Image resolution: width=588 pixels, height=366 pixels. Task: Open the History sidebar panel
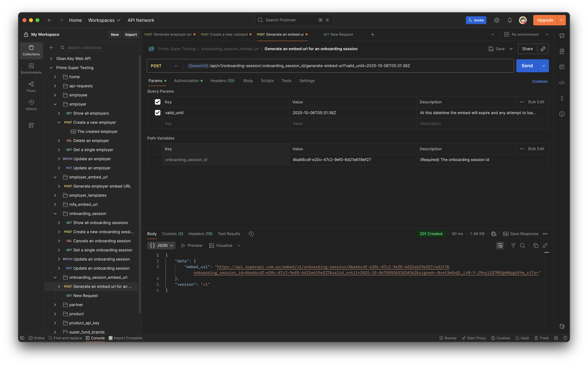31,105
